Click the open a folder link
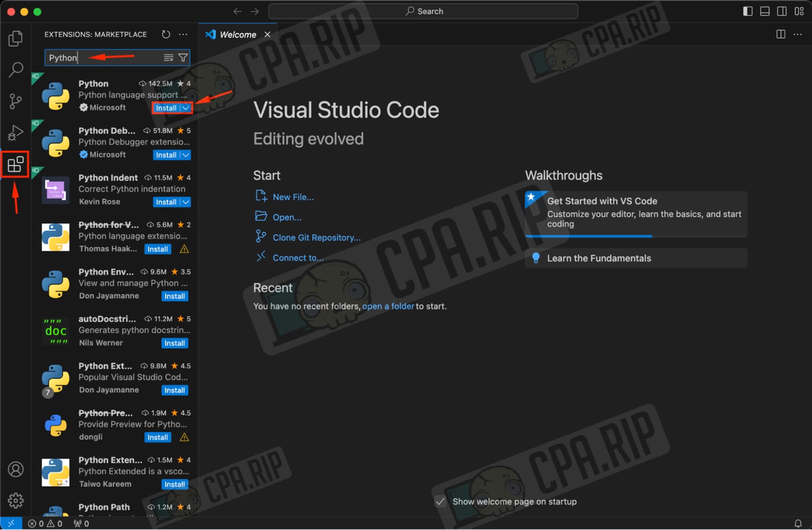812x530 pixels. (x=388, y=306)
